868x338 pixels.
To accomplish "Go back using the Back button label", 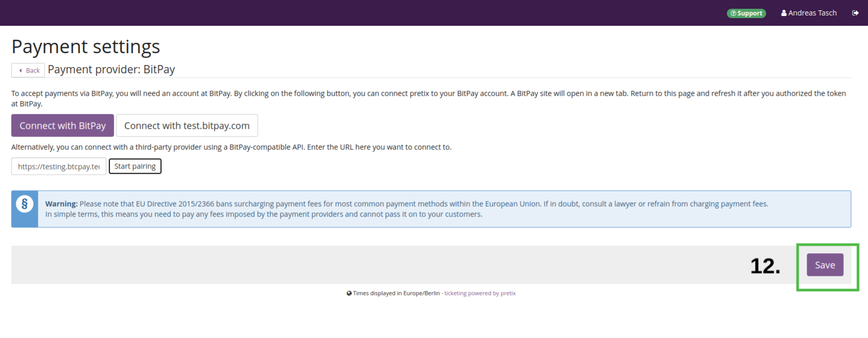I will [x=33, y=70].
